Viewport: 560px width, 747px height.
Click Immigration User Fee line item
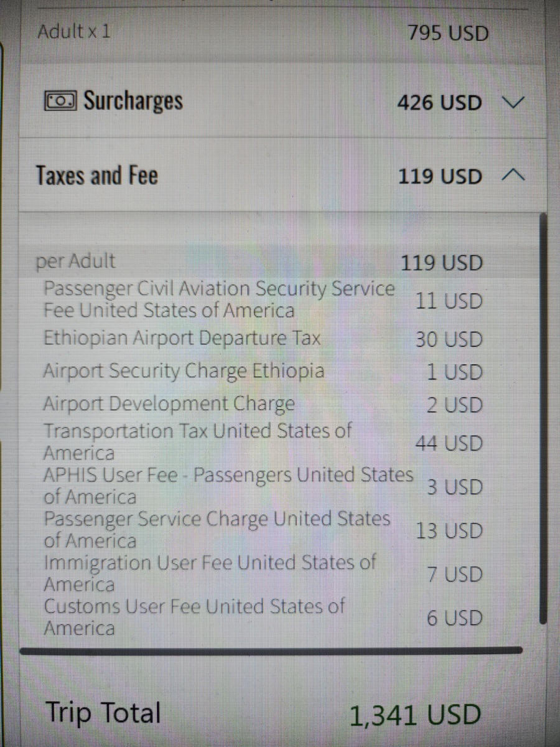pyautogui.click(x=263, y=573)
